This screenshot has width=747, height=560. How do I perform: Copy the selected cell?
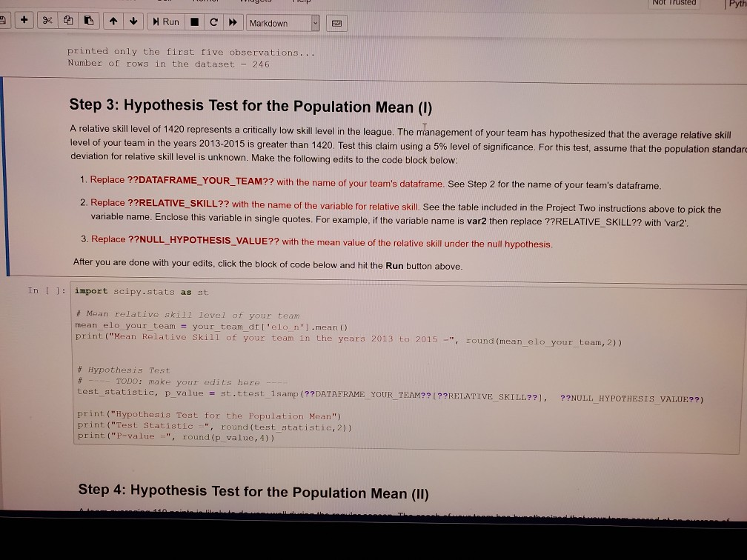[x=67, y=22]
